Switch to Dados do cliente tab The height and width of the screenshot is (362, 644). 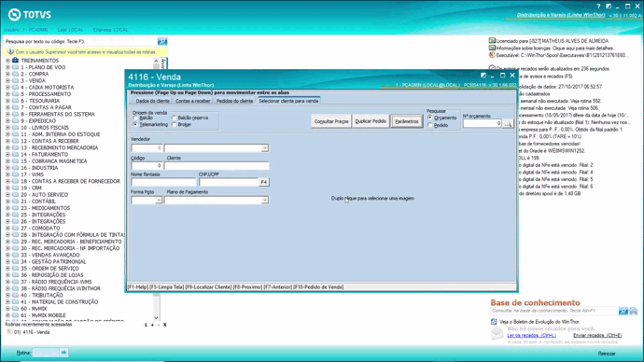(152, 101)
